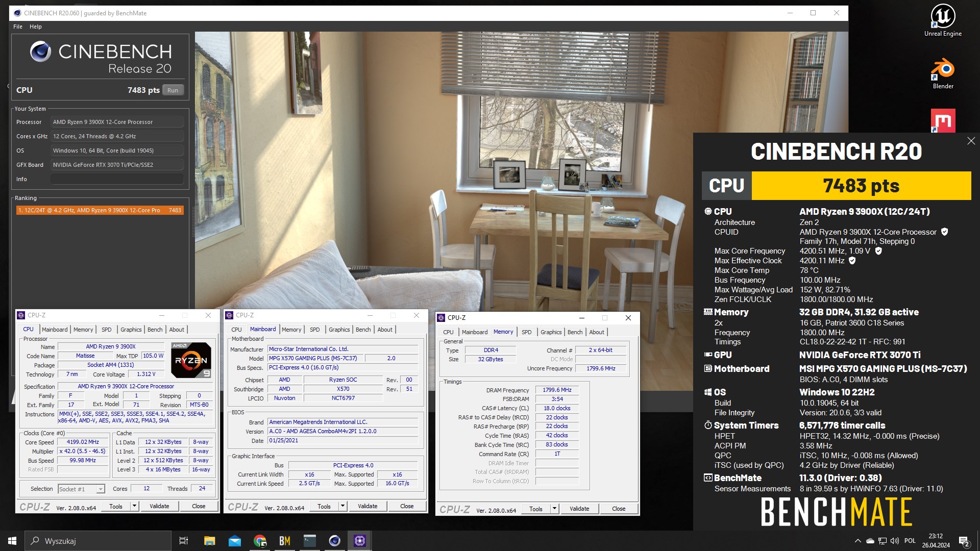Open notification center icon
This screenshot has width=980, height=551.
pos(964,541)
